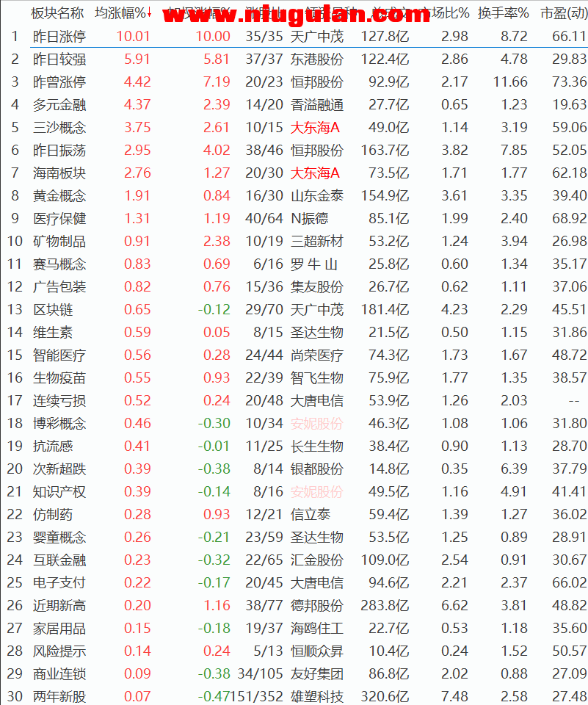Click leading stock 雄塑科技
The width and height of the screenshot is (588, 705).
click(x=317, y=696)
